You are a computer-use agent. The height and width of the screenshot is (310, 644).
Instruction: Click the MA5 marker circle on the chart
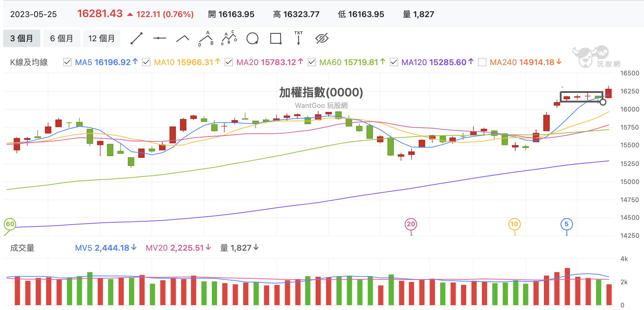tap(567, 224)
